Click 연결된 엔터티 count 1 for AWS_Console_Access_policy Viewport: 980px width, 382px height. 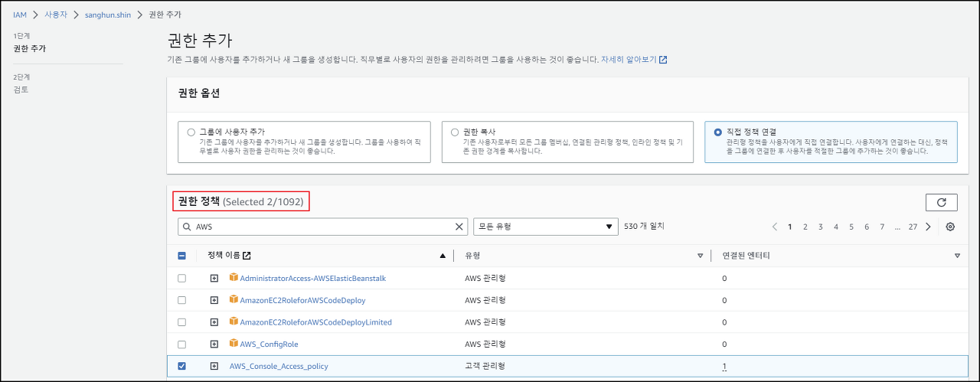724,367
